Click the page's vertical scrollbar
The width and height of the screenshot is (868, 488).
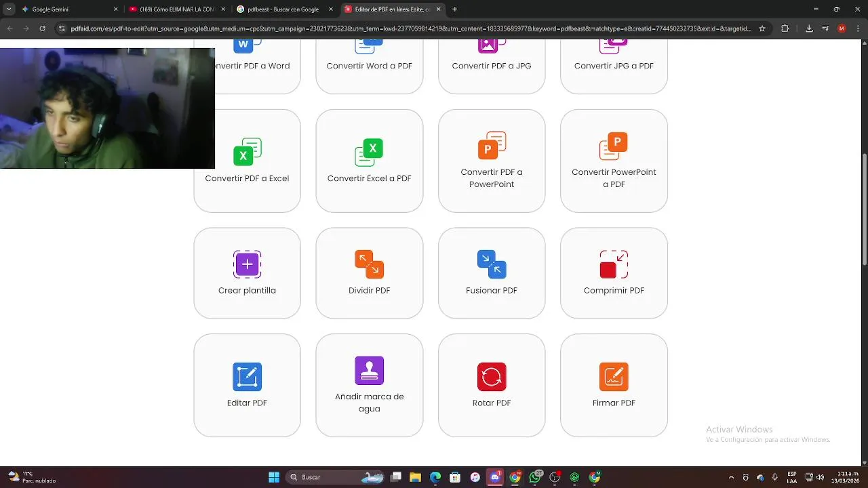[865, 210]
